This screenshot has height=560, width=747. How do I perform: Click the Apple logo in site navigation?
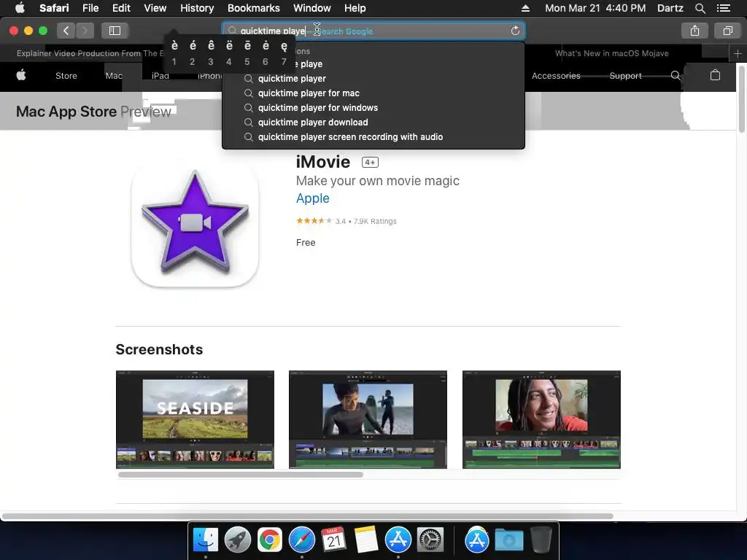tap(21, 75)
